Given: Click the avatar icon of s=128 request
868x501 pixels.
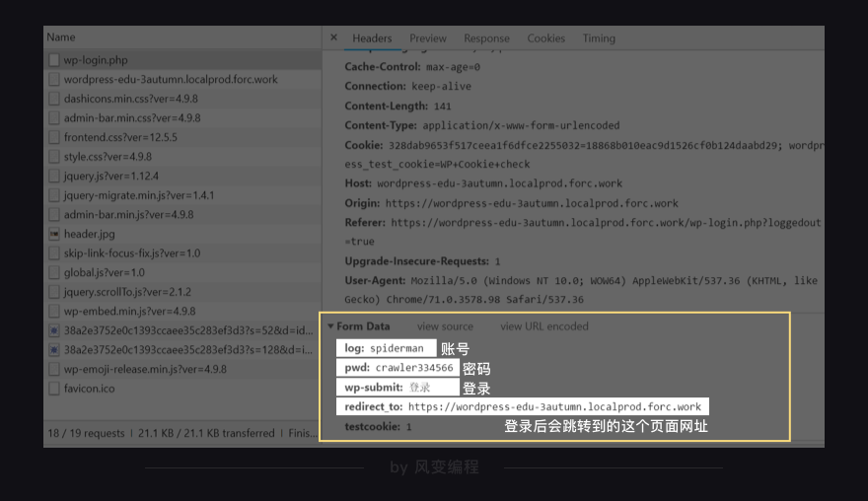Looking at the screenshot, I should [53, 350].
